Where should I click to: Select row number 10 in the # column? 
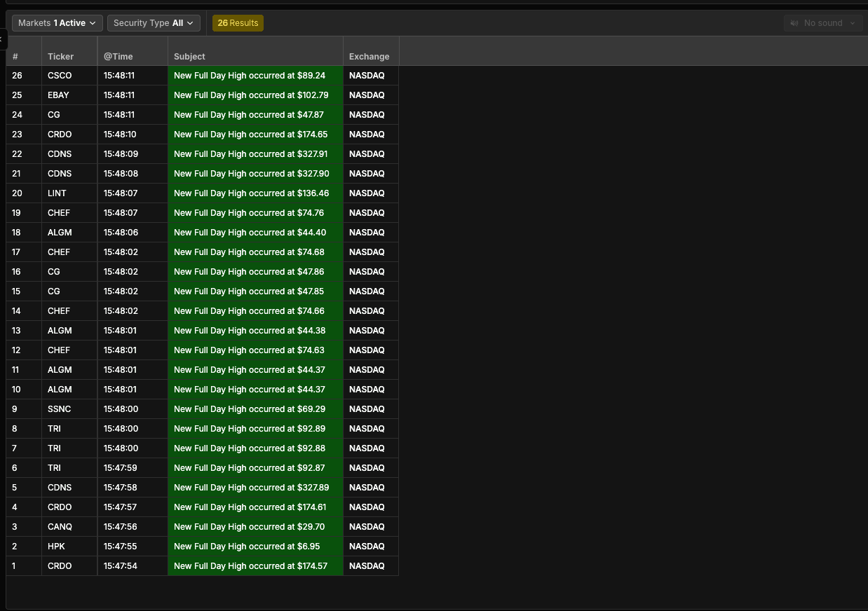point(24,390)
